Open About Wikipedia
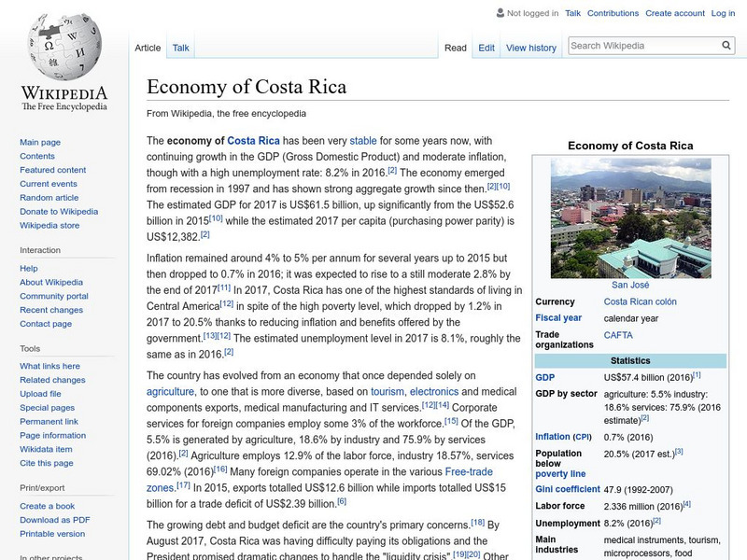Image resolution: width=747 pixels, height=560 pixels. click(x=51, y=282)
